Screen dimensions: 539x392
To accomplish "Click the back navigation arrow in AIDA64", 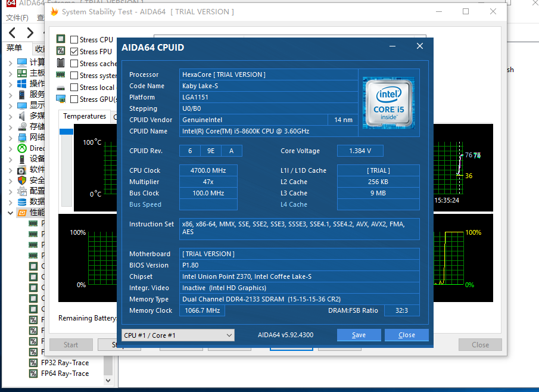I will (13, 32).
